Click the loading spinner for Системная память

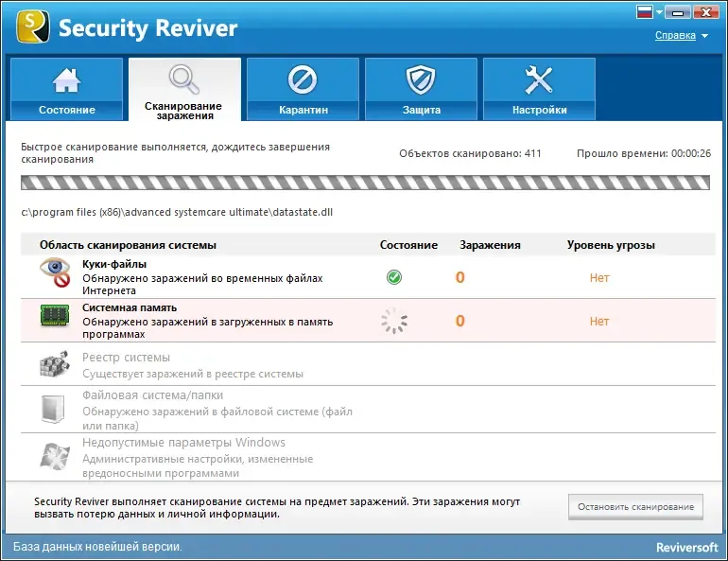(x=394, y=321)
